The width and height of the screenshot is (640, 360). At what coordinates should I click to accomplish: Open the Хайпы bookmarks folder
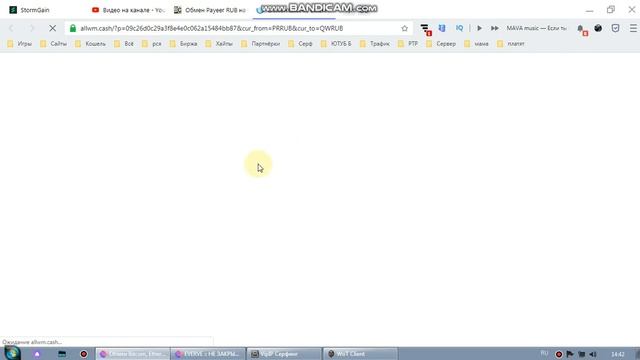tap(219, 44)
